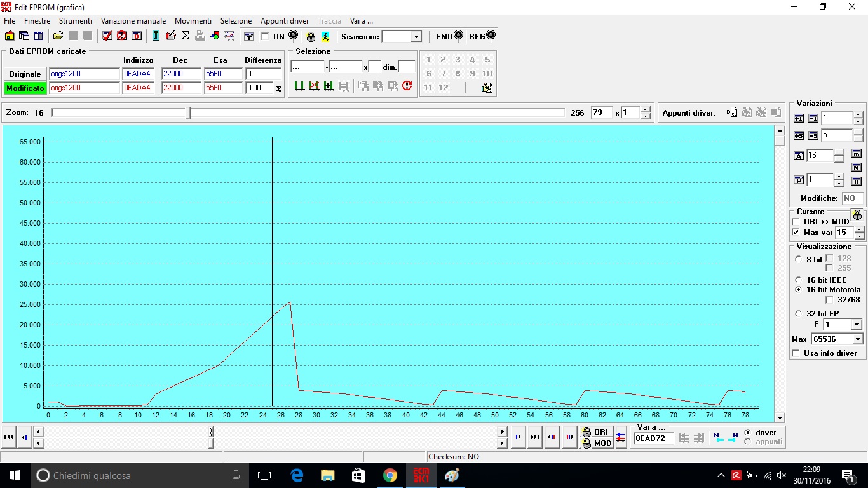Click the cascading windows toolbar icon
The width and height of the screenshot is (868, 488).
24,36
